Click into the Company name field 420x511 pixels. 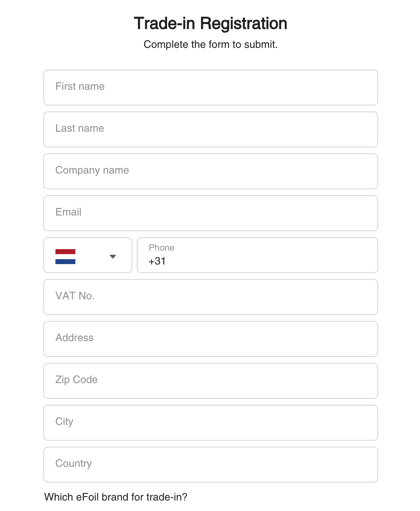coord(210,171)
